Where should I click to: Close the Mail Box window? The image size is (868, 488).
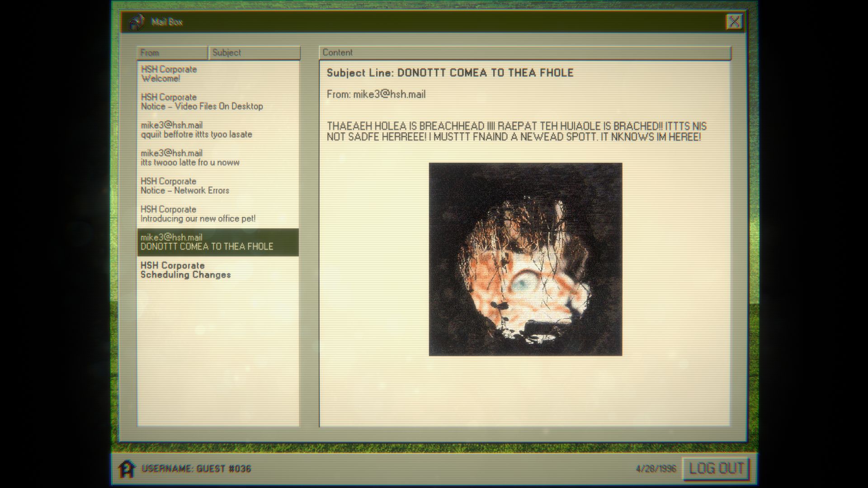pos(734,22)
